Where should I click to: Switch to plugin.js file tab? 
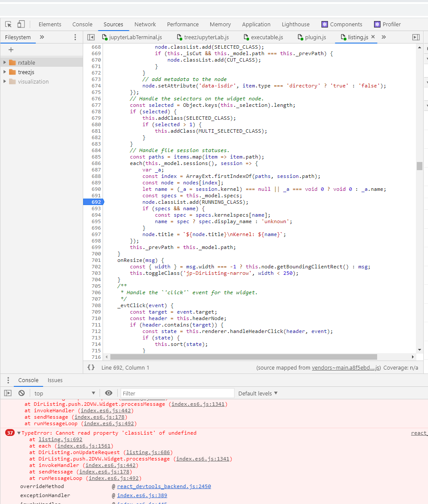[x=312, y=37]
